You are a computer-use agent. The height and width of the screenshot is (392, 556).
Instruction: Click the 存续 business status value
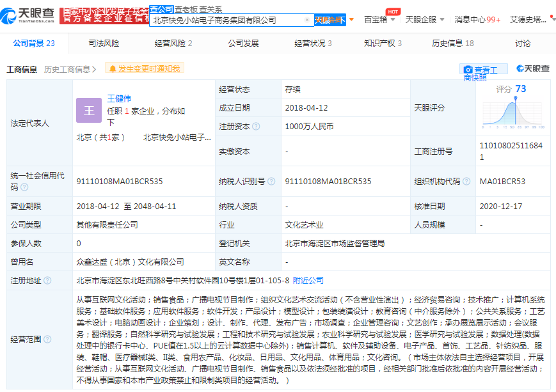(292, 89)
